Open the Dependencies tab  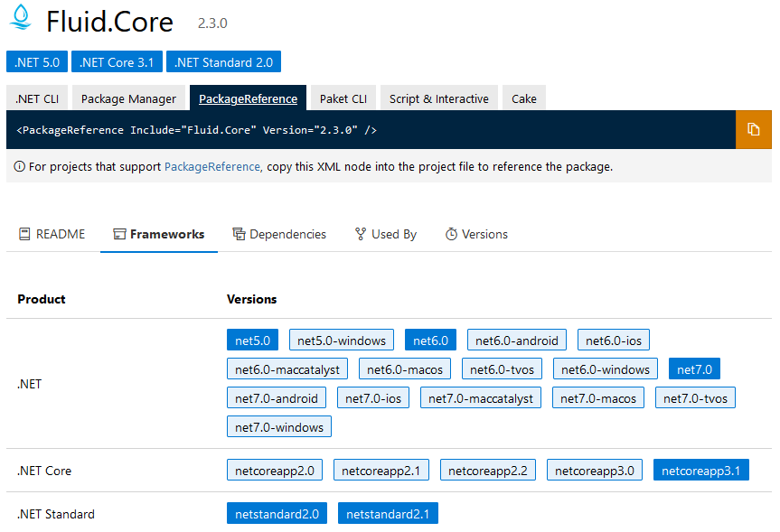tap(279, 234)
